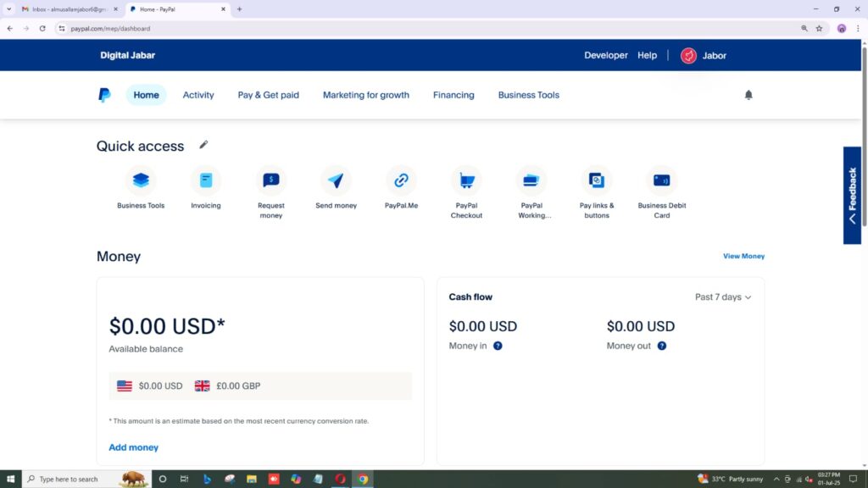The height and width of the screenshot is (488, 868).
Task: Click the Invoicing quick access icon
Action: pos(206,180)
